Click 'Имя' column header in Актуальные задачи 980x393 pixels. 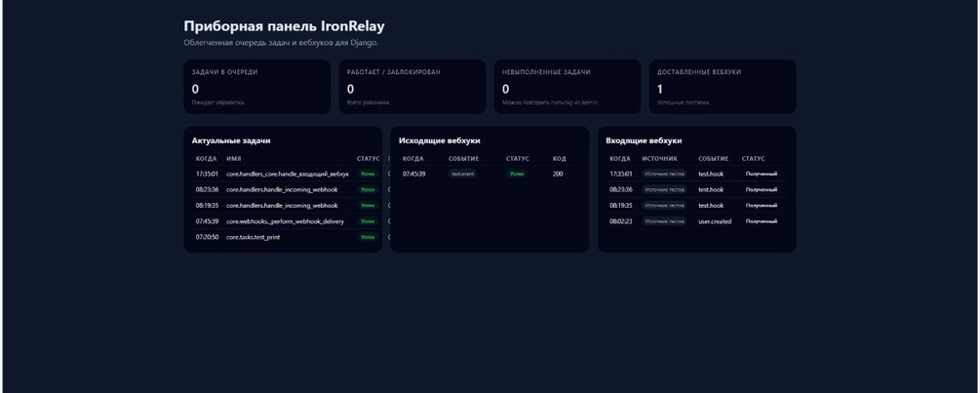234,159
